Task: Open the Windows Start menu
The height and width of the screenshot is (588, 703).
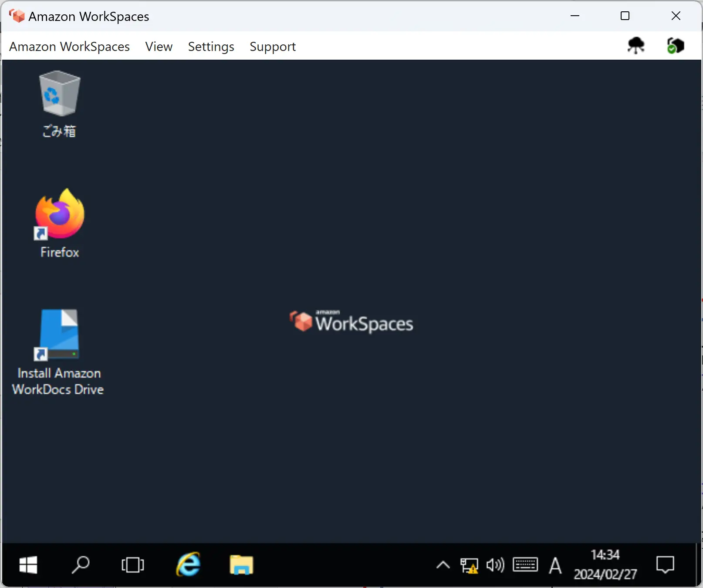Action: click(28, 565)
